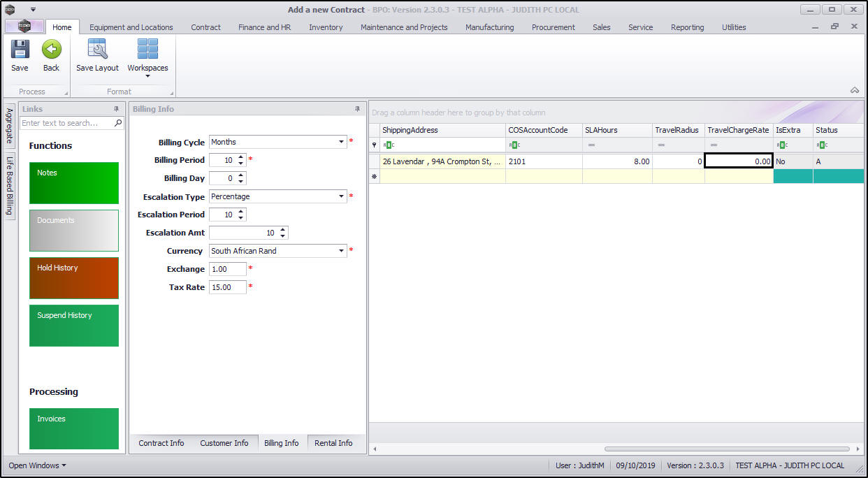Screen dimensions: 868x478
Task: Click the search magnifier in Links panel
Action: pyautogui.click(x=118, y=123)
